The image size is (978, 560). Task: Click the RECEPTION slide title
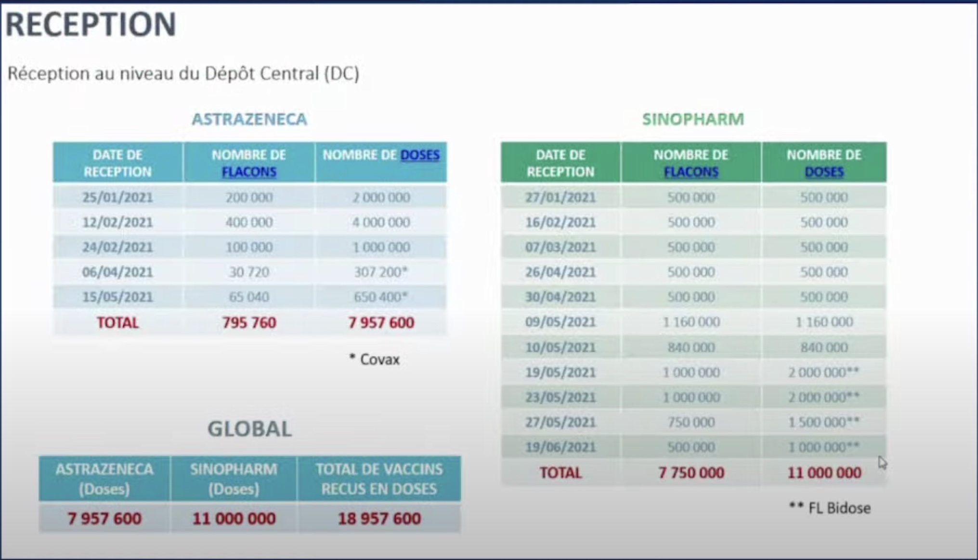click(91, 25)
